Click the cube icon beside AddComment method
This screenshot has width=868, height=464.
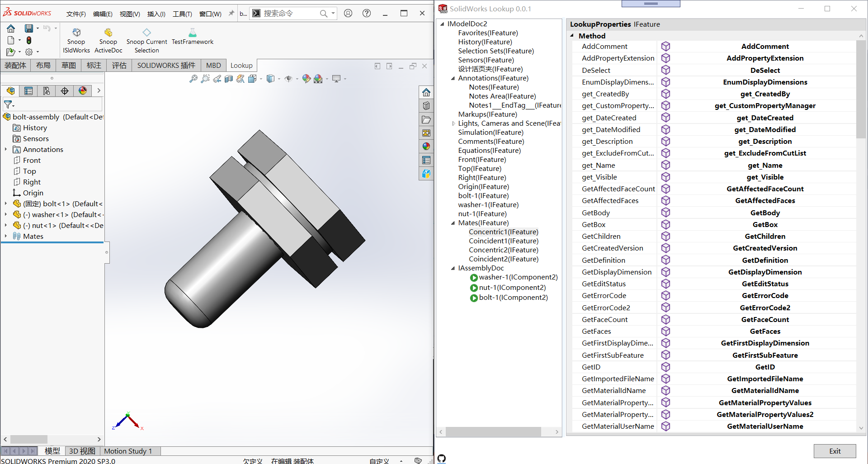coord(665,46)
